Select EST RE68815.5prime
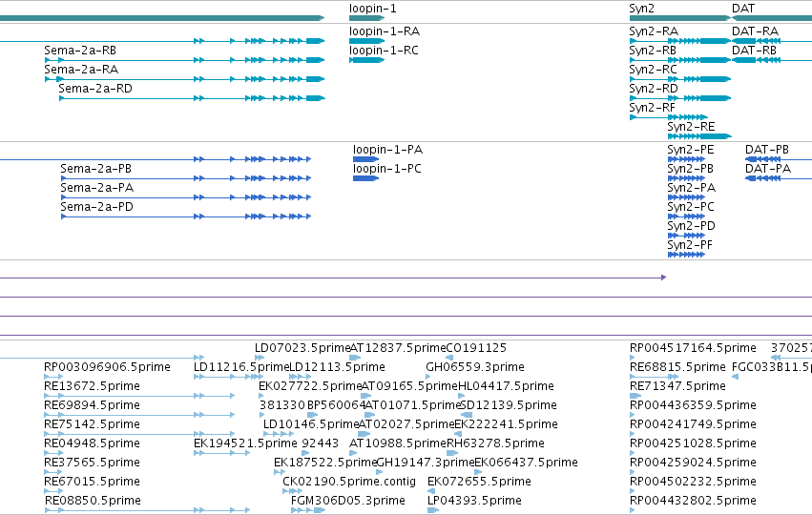The image size is (812, 515). click(x=677, y=367)
